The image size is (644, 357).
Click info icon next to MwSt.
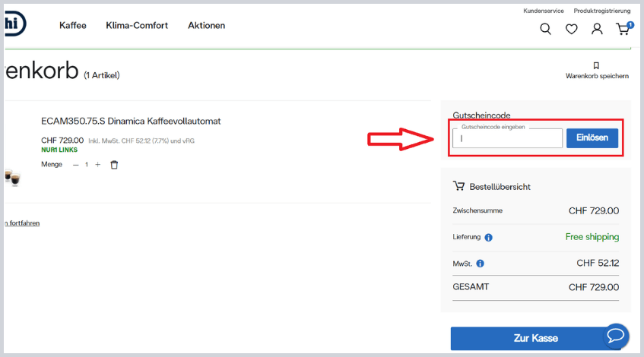click(480, 264)
